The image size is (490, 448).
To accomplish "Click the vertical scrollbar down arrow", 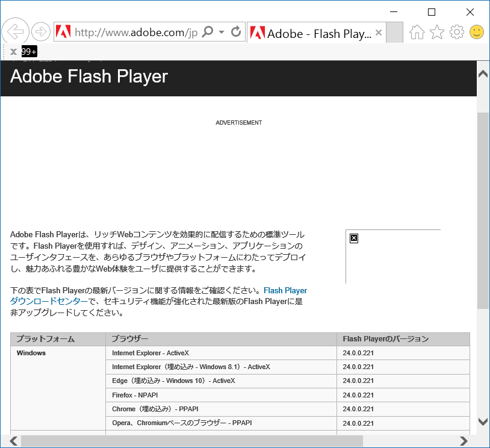I will 483,422.
